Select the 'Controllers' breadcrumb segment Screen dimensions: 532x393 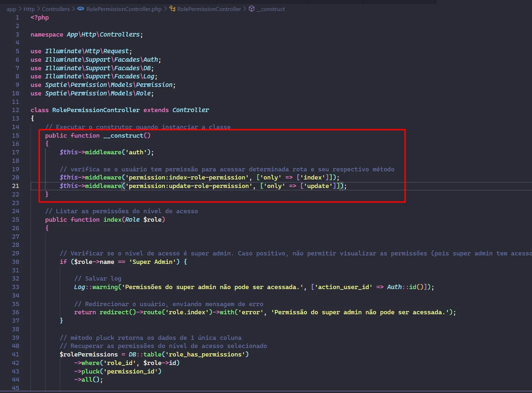click(x=56, y=9)
